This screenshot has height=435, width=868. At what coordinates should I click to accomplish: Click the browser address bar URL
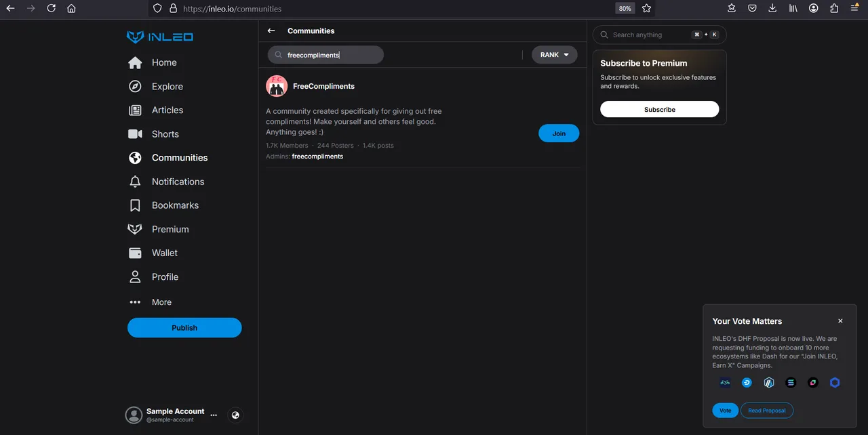[x=232, y=9]
